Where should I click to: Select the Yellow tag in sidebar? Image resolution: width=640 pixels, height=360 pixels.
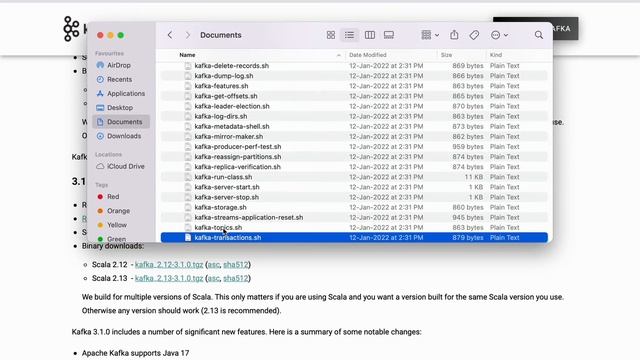pos(116,225)
